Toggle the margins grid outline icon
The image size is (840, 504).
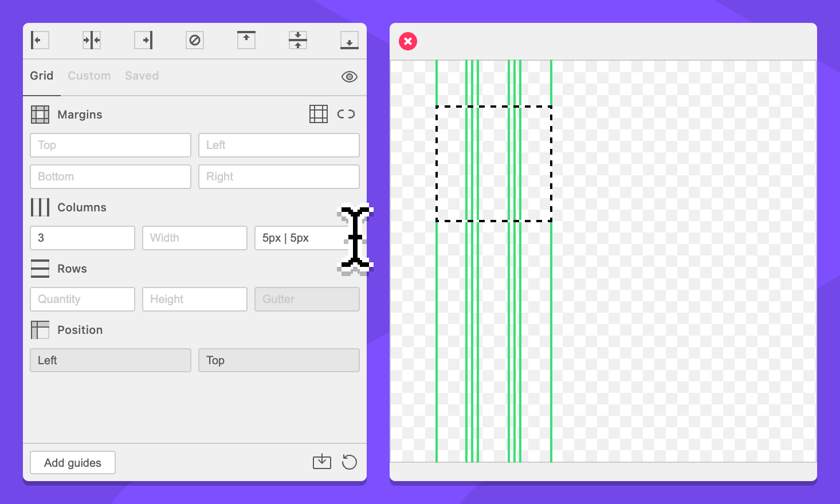tap(319, 114)
